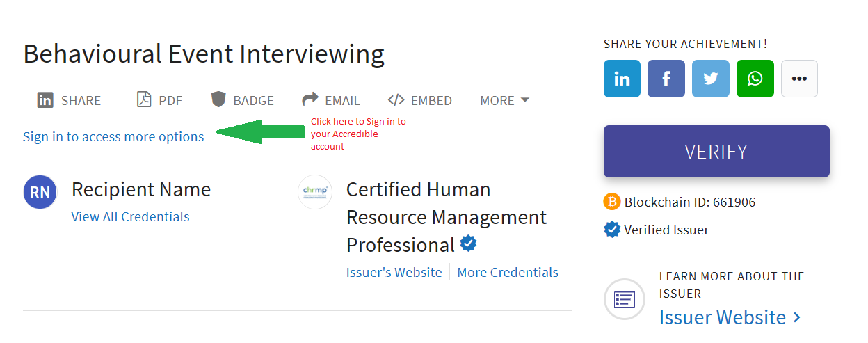Share achievement on Twitter
868x343 pixels.
[711, 79]
